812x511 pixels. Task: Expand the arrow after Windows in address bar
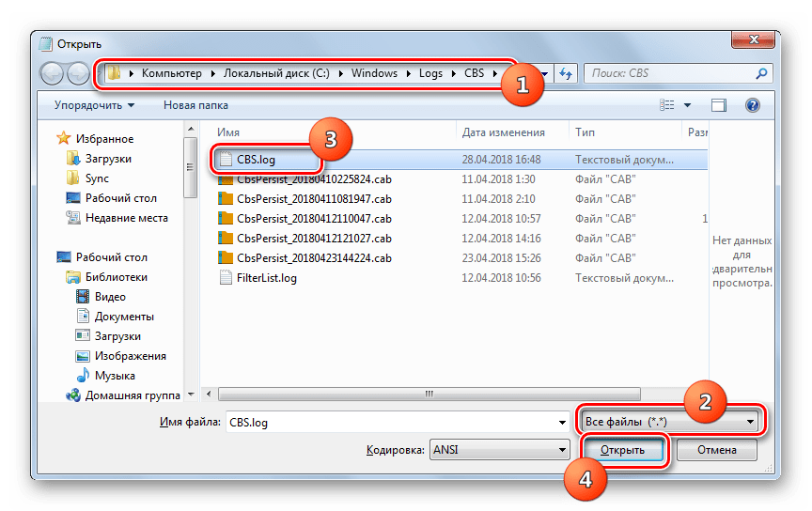coord(409,73)
